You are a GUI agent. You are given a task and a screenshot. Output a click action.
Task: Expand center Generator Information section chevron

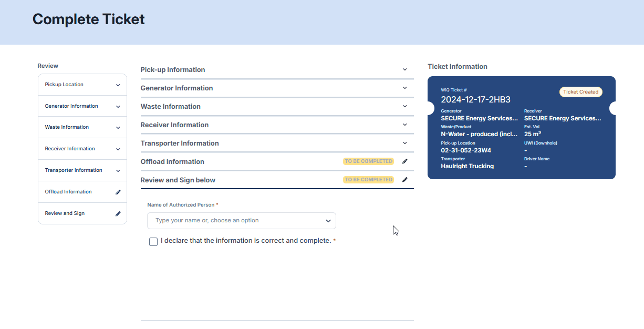(405, 88)
